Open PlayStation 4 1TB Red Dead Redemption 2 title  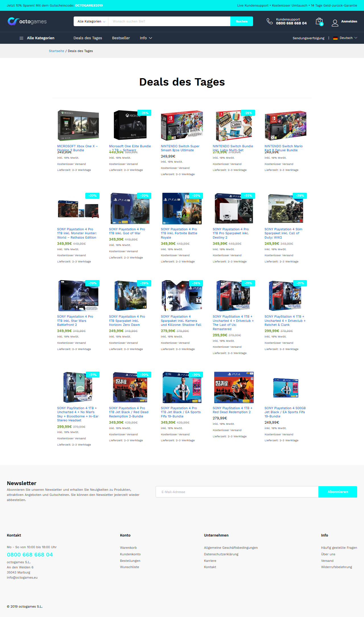232,410
